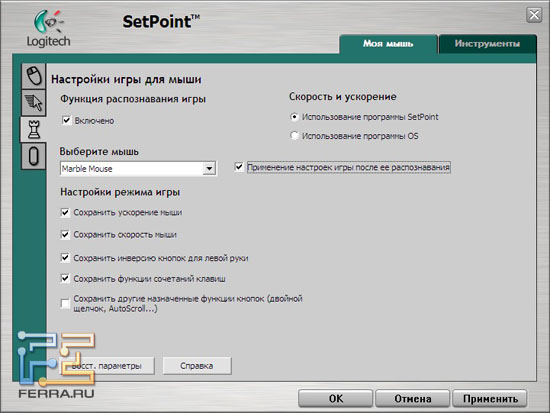Click the Настройки режима игры label

coord(120,192)
